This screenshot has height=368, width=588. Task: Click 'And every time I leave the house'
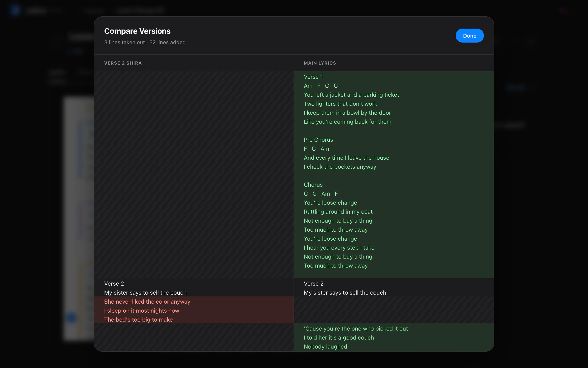(x=346, y=158)
